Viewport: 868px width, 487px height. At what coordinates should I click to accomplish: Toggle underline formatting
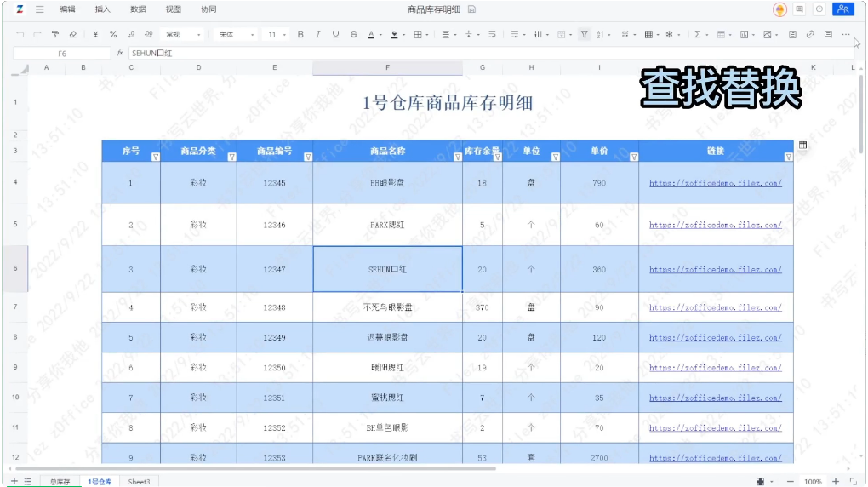click(335, 34)
